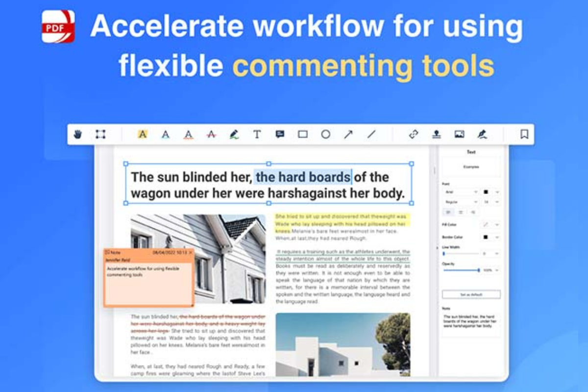Toggle left text alignment

tap(449, 212)
